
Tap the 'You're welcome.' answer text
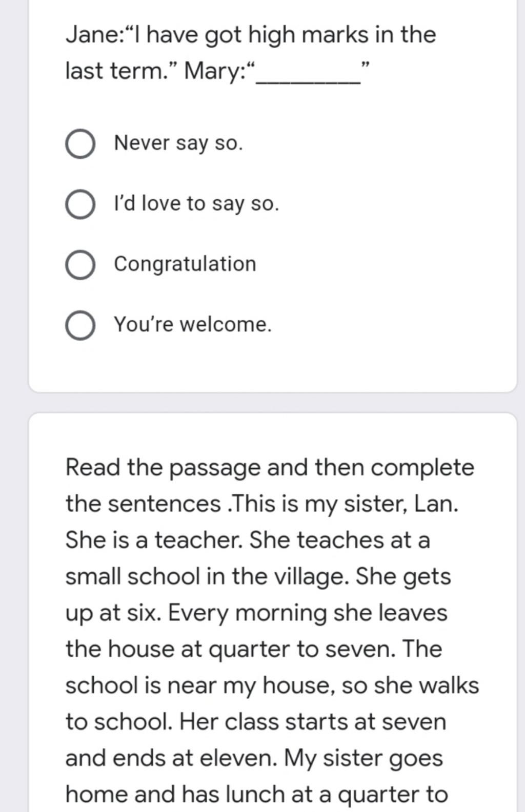[x=193, y=324]
